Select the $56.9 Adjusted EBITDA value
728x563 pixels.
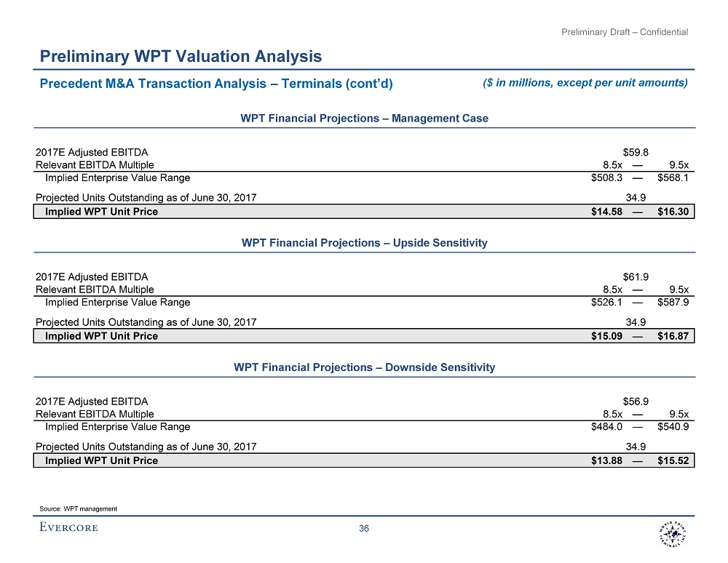coord(636,402)
